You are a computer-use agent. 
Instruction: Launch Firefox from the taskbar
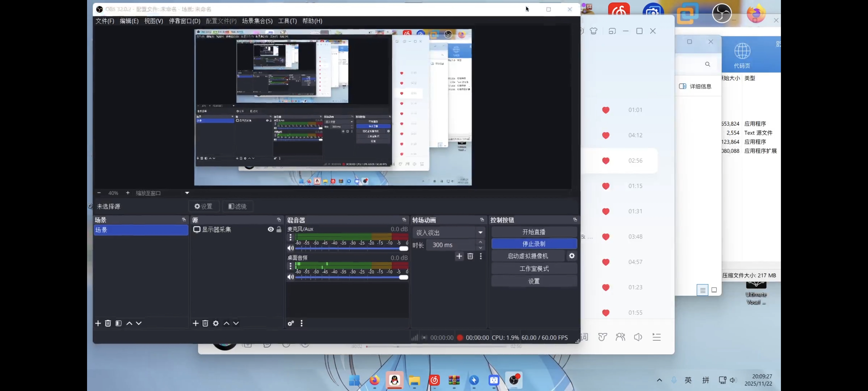(374, 380)
